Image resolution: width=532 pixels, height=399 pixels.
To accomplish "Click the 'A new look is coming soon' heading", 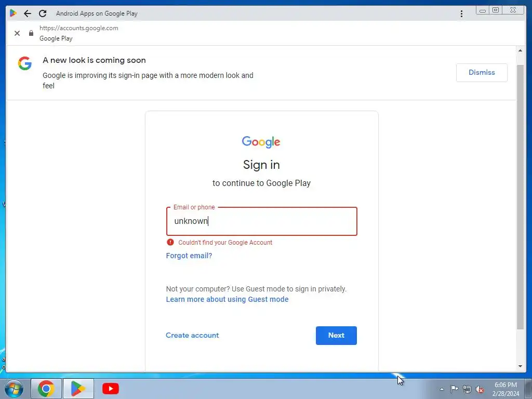I will point(94,60).
